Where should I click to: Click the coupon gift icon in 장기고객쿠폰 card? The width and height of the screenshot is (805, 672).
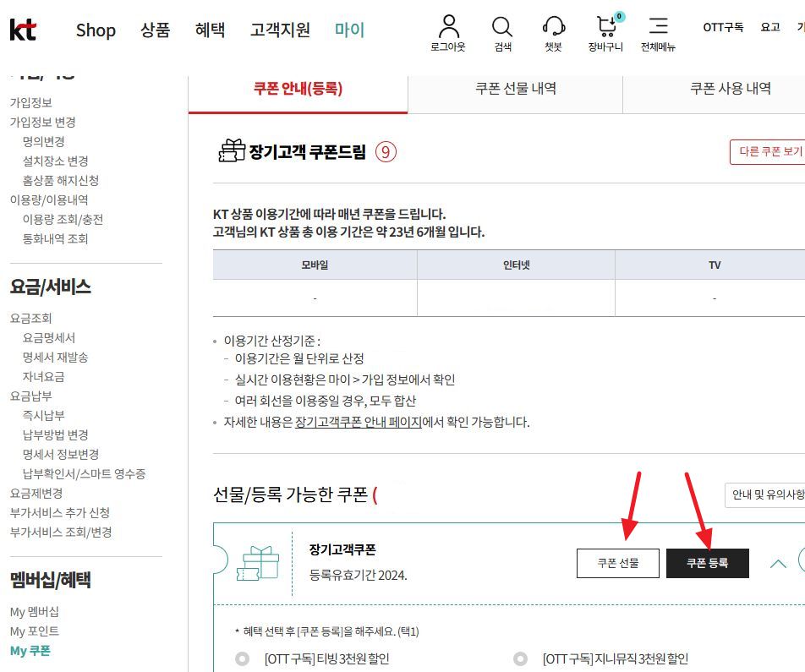pos(258,564)
